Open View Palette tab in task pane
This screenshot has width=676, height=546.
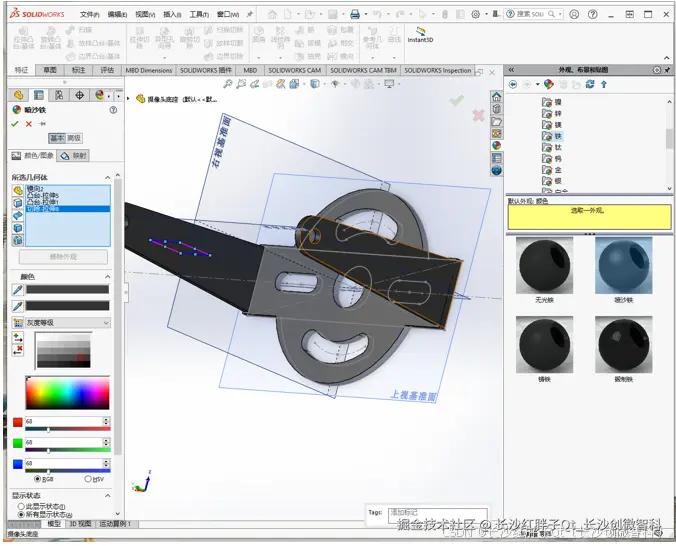(x=497, y=134)
